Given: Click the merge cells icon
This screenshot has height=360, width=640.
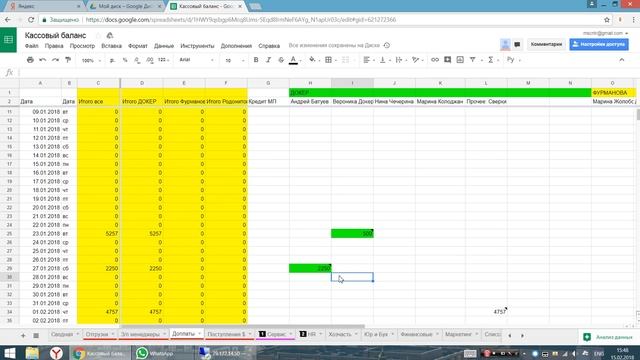Looking at the screenshot, I should pos(345,60).
